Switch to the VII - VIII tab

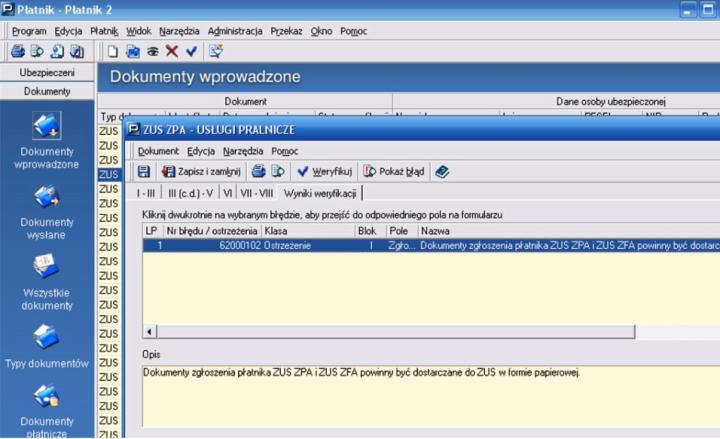point(258,192)
